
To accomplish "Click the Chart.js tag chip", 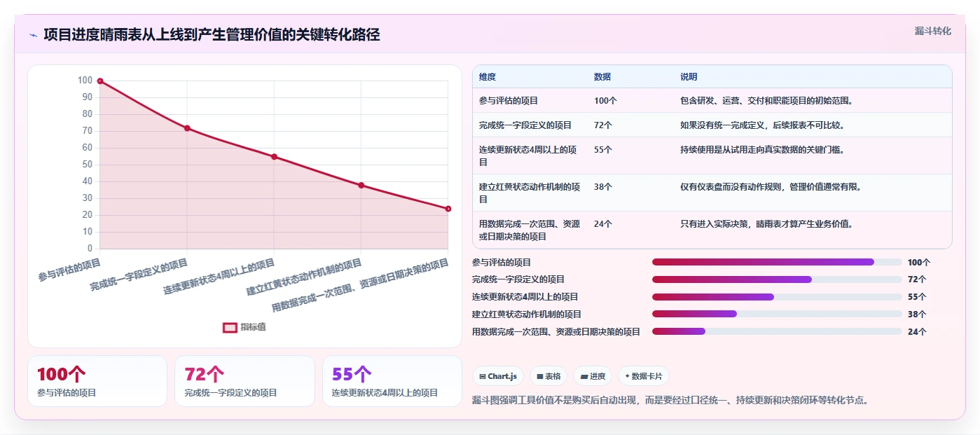I will (x=498, y=376).
